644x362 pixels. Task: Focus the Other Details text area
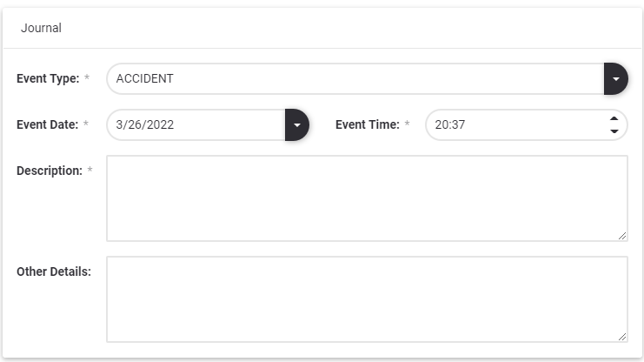(x=366, y=298)
